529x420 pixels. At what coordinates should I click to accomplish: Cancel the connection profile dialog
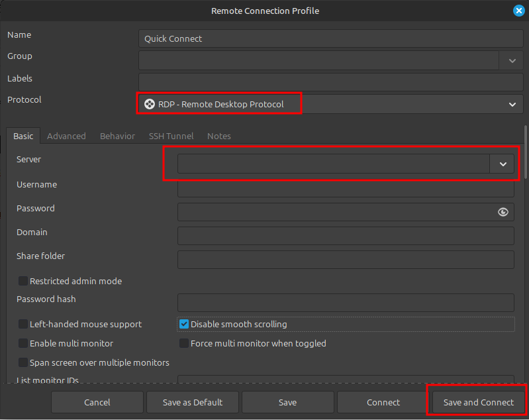97,402
